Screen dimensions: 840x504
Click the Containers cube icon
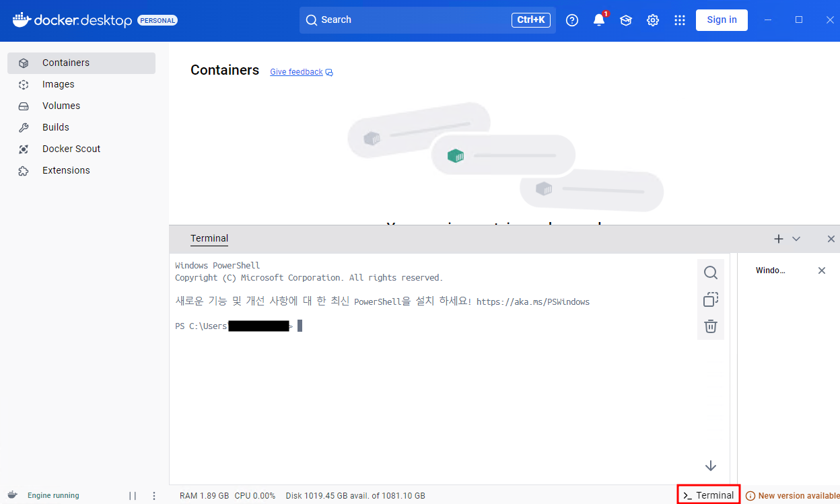[24, 63]
